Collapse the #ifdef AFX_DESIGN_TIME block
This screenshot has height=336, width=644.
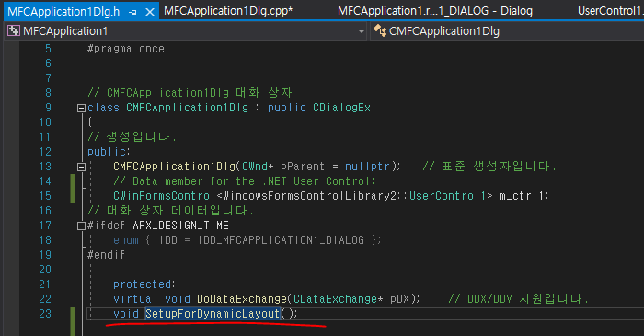[x=81, y=226]
